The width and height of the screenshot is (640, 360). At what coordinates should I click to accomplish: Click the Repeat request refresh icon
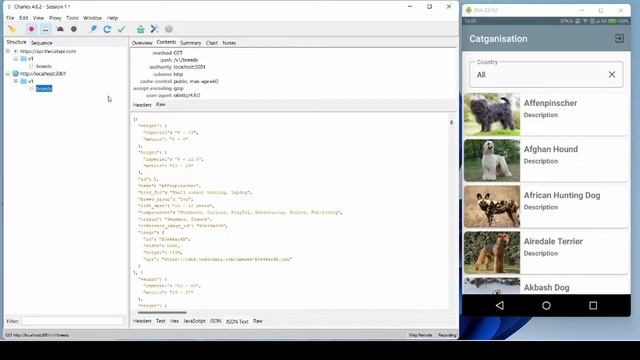click(107, 29)
